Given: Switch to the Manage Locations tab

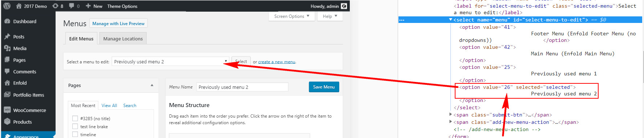Looking at the screenshot, I should pyautogui.click(x=123, y=39).
